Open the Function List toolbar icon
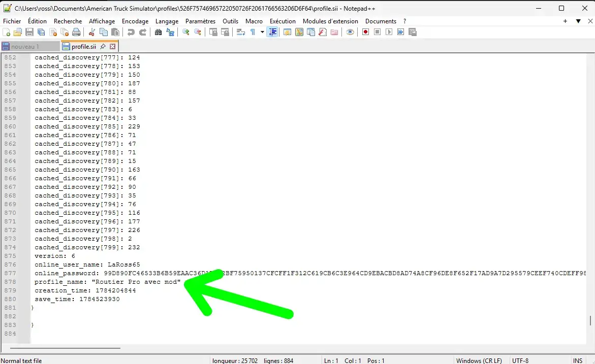 pos(323,32)
